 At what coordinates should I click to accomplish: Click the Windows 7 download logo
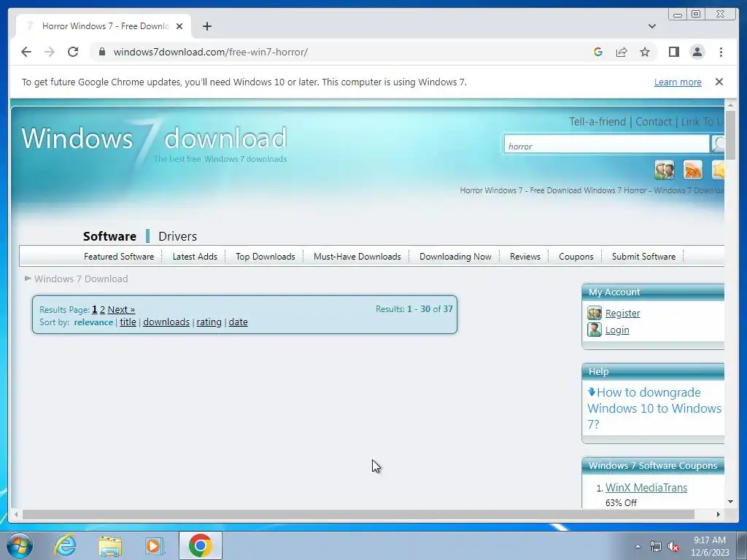[x=154, y=143]
